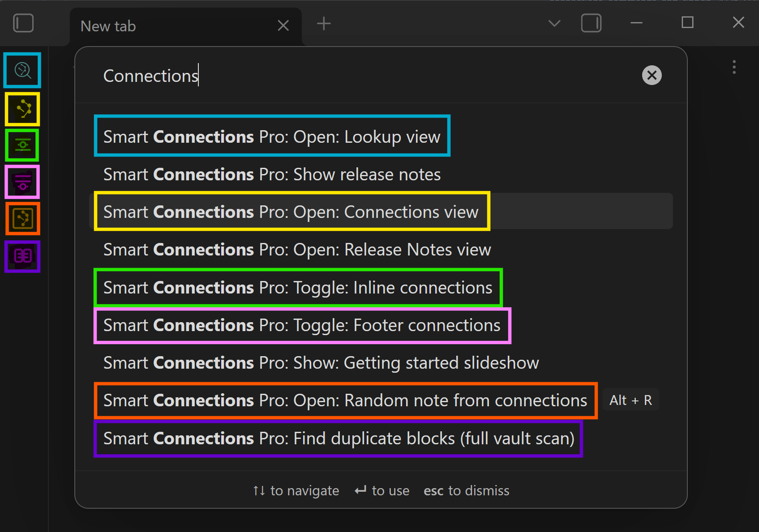This screenshot has height=532, width=759.
Task: Open the vertical three-dot more options menu
Action: [733, 67]
